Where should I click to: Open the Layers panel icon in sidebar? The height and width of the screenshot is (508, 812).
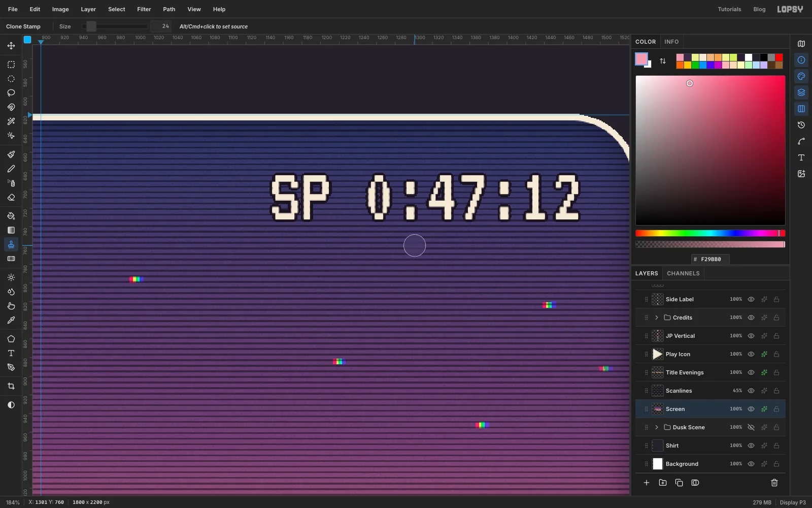click(801, 92)
